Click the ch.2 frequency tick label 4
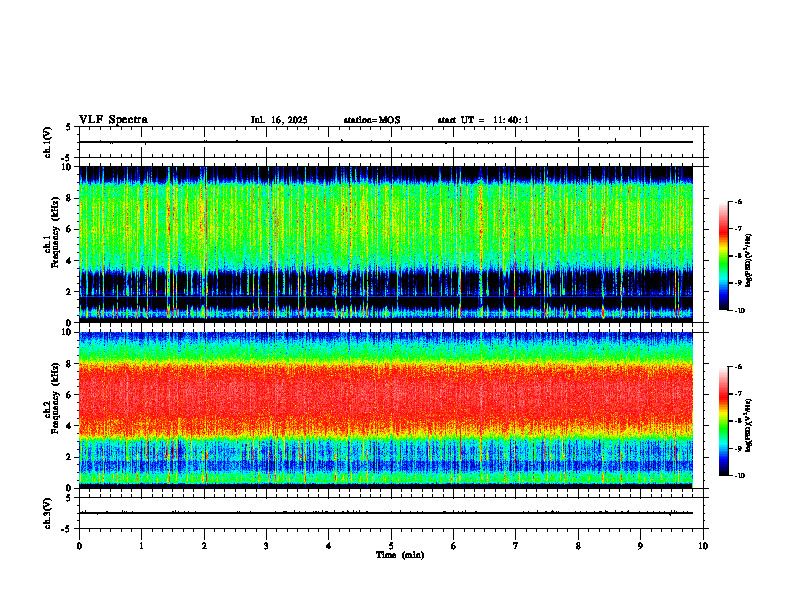Screen dimensions: 792x612 coord(70,427)
